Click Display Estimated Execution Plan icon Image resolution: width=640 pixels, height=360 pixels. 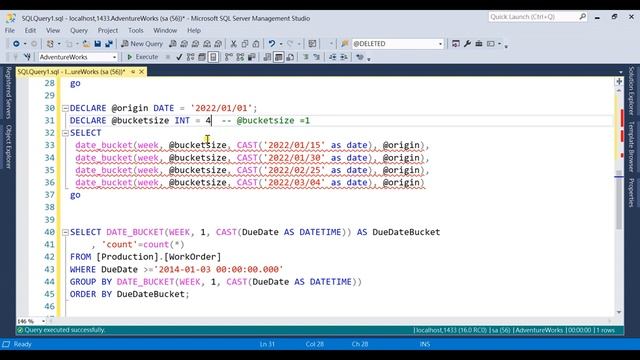click(x=190, y=57)
